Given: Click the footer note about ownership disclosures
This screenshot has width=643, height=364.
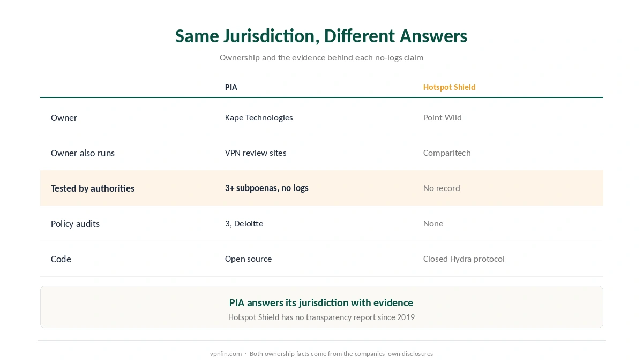Looking at the screenshot, I should pyautogui.click(x=341, y=354).
